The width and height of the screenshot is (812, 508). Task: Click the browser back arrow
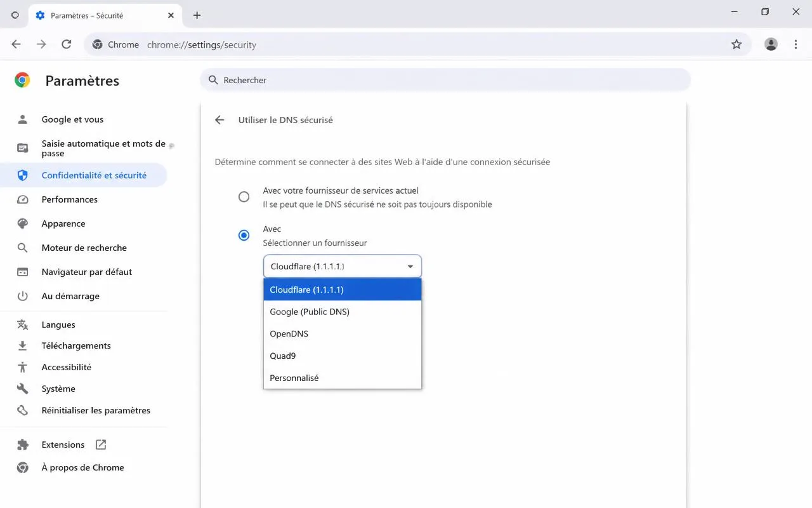coord(16,44)
